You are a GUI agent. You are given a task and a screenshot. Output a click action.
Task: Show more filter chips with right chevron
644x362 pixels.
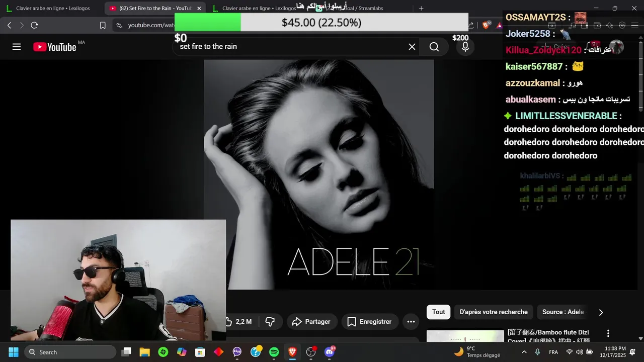click(601, 312)
